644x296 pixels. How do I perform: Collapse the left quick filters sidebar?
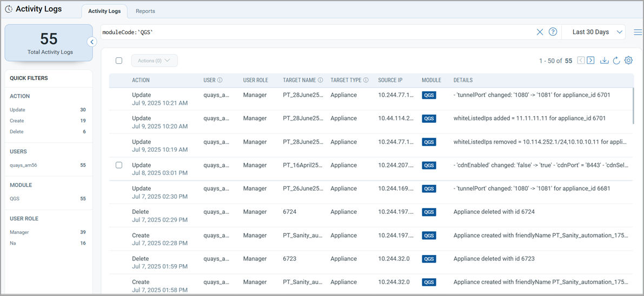coord(92,42)
